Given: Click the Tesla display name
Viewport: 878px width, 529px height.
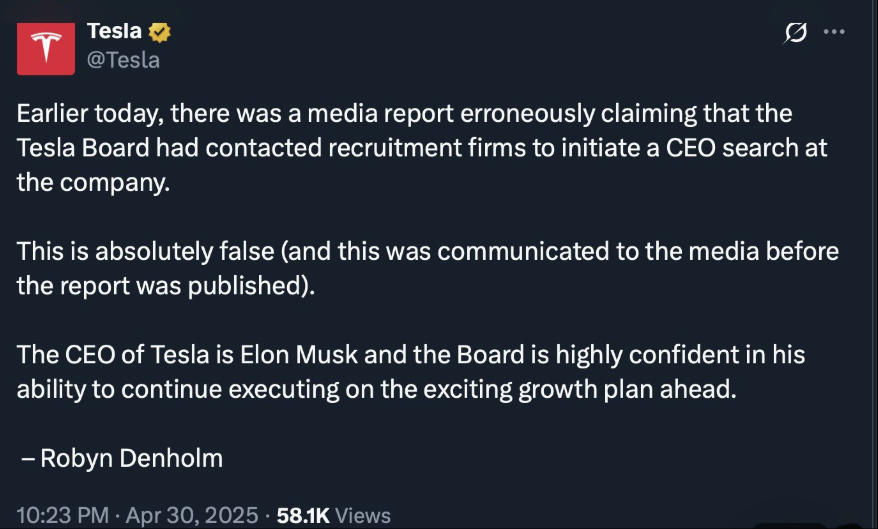Looking at the screenshot, I should pos(113,32).
